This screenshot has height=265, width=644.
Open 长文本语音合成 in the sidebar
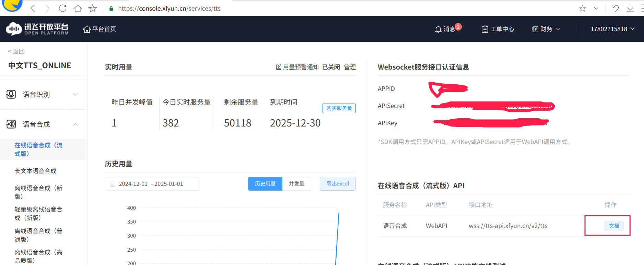coord(35,171)
